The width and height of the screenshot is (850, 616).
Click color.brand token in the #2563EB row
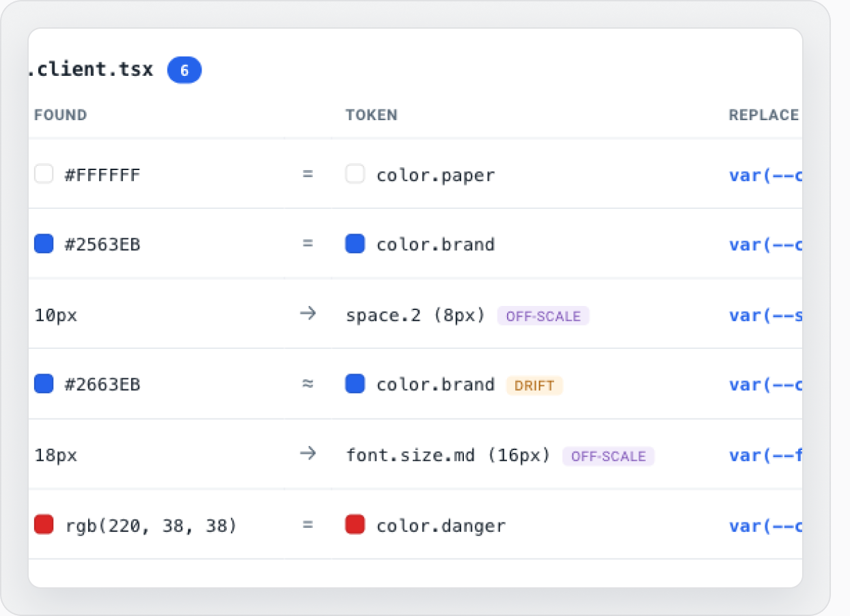[436, 245]
